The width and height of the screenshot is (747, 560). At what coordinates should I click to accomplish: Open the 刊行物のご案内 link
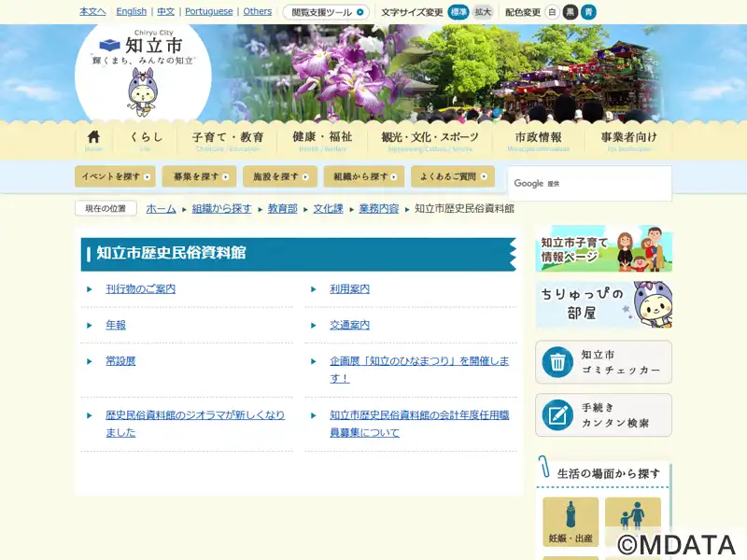pyautogui.click(x=140, y=289)
